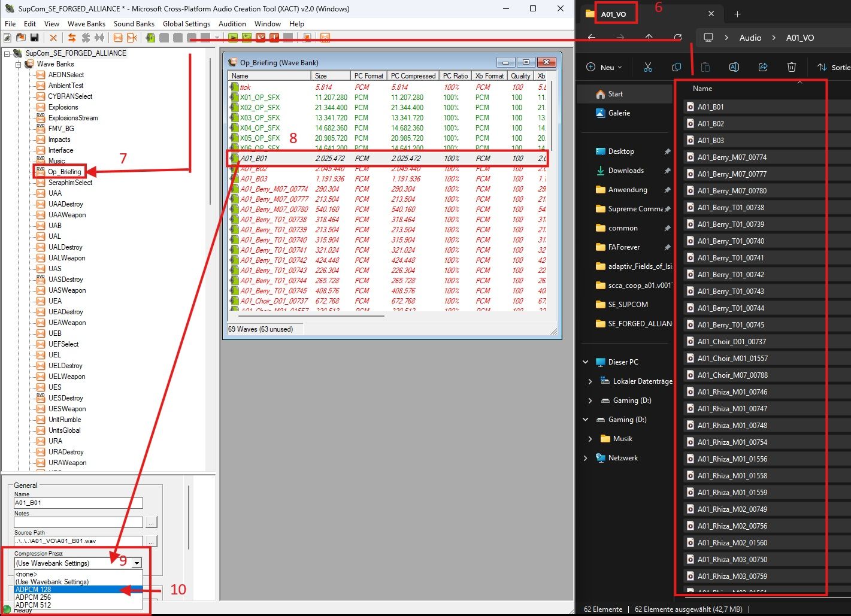Viewport: 851px width, 616px height.
Task: Select A01_Rhiza_M01_00746 file in Explorer
Action: [x=732, y=392]
